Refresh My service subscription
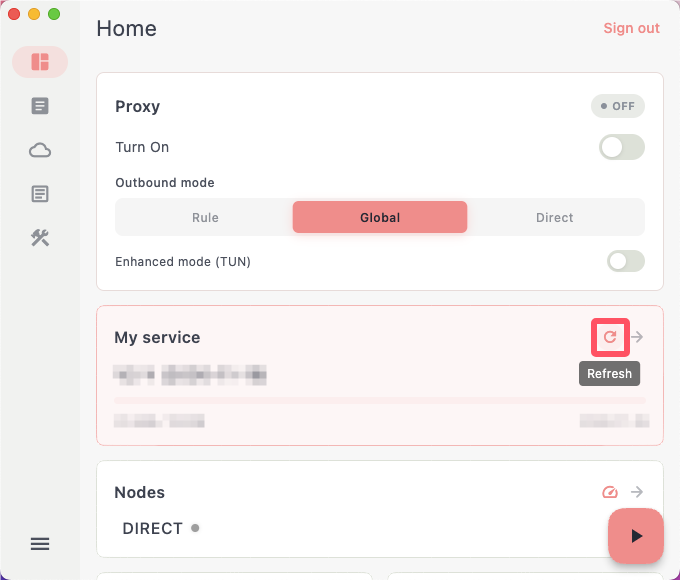The image size is (680, 580). (x=610, y=337)
